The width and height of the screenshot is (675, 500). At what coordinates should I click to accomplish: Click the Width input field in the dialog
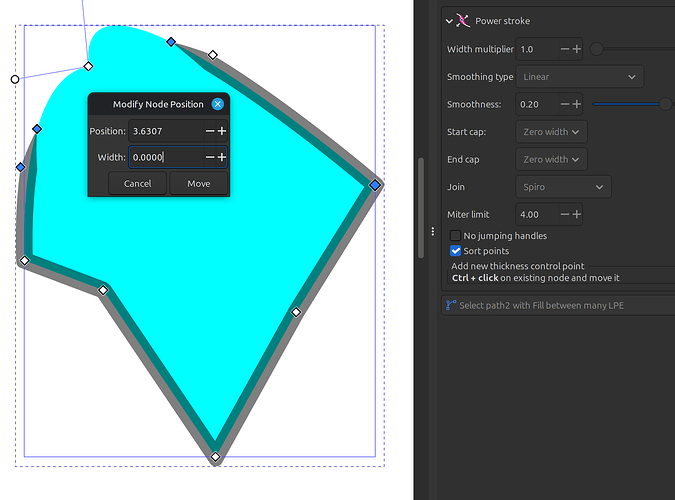pos(166,157)
